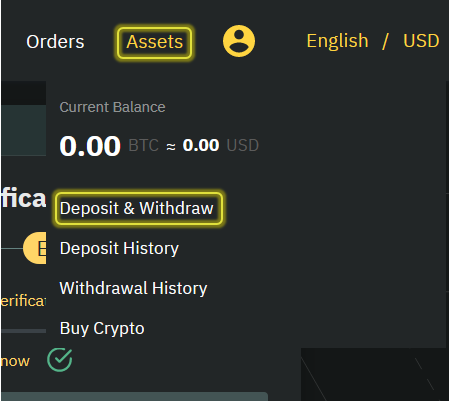Image resolution: width=449 pixels, height=401 pixels.
Task: Click the gray verification progress bar
Action: 24,331
